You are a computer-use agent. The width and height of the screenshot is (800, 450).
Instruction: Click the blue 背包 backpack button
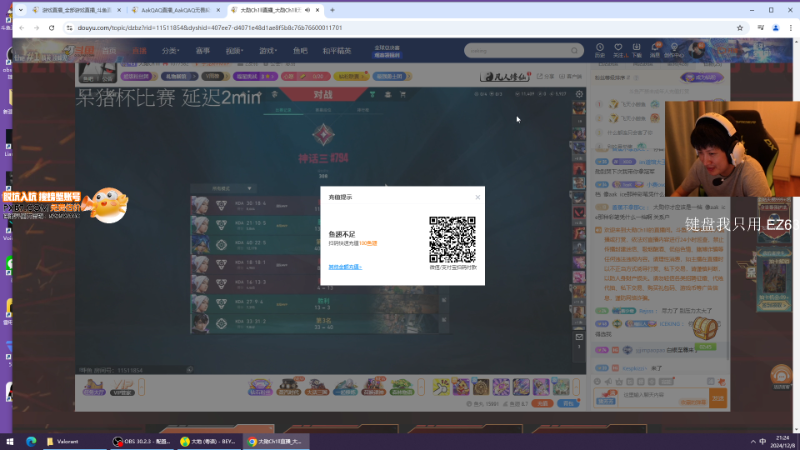(x=568, y=404)
